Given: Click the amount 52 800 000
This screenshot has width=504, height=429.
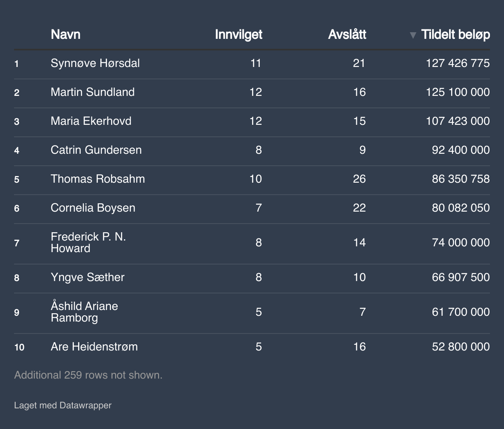Looking at the screenshot, I should (x=461, y=347).
